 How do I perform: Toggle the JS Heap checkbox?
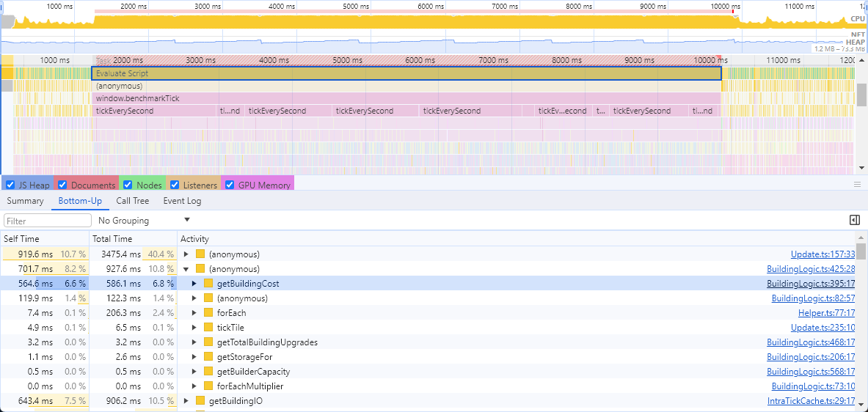(x=10, y=185)
